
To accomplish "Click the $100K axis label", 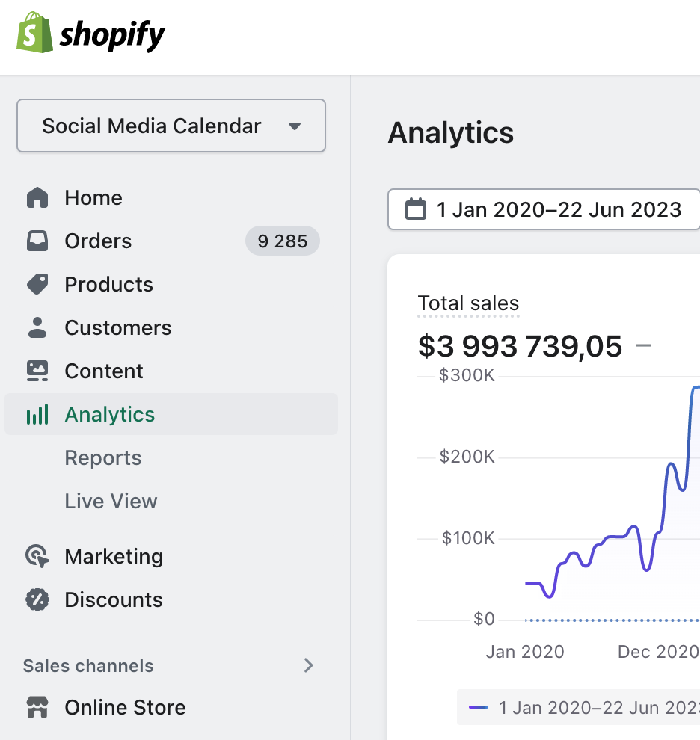I will 467,538.
